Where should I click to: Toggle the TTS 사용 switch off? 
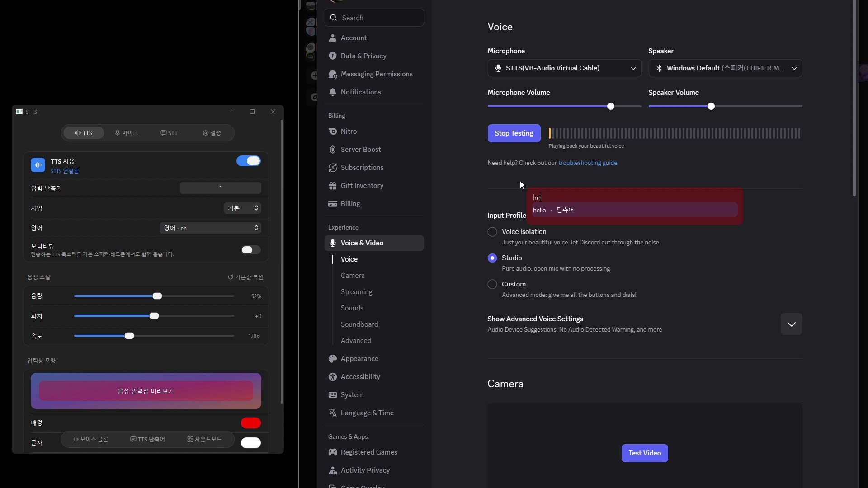click(248, 161)
